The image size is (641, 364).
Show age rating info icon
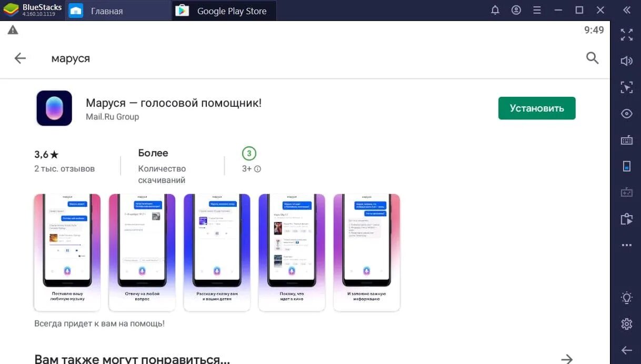point(258,169)
